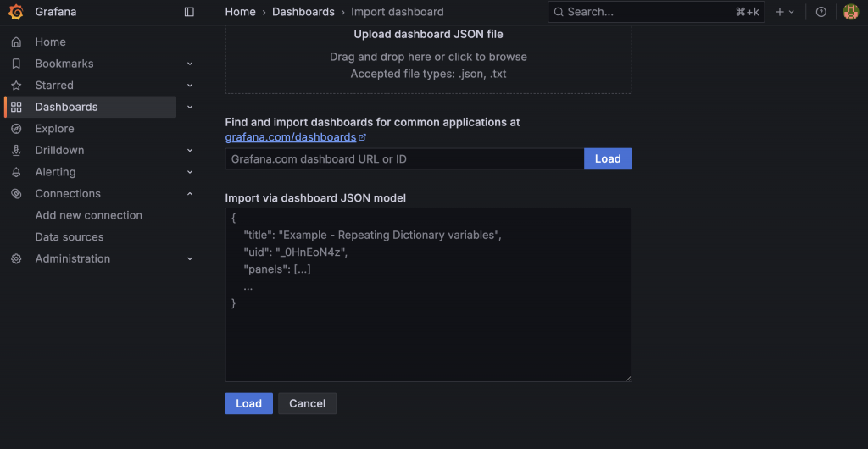Click the search magnifier icon

tap(559, 12)
